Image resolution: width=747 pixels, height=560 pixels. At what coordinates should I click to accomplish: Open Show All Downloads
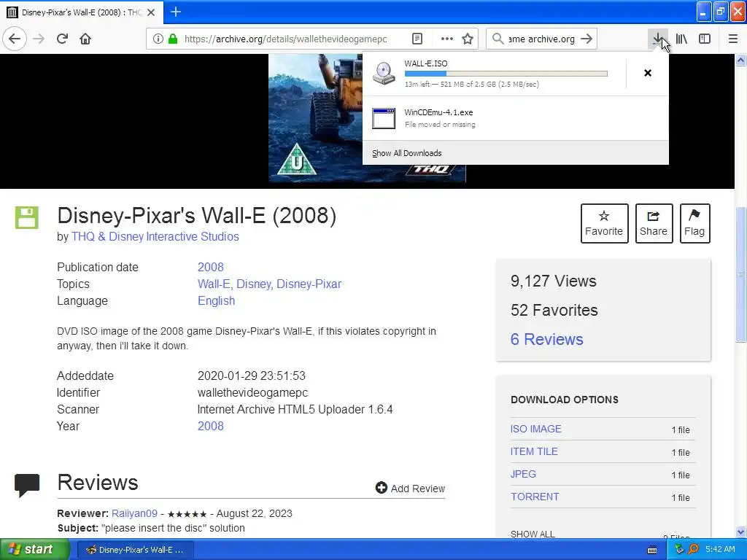tap(407, 153)
